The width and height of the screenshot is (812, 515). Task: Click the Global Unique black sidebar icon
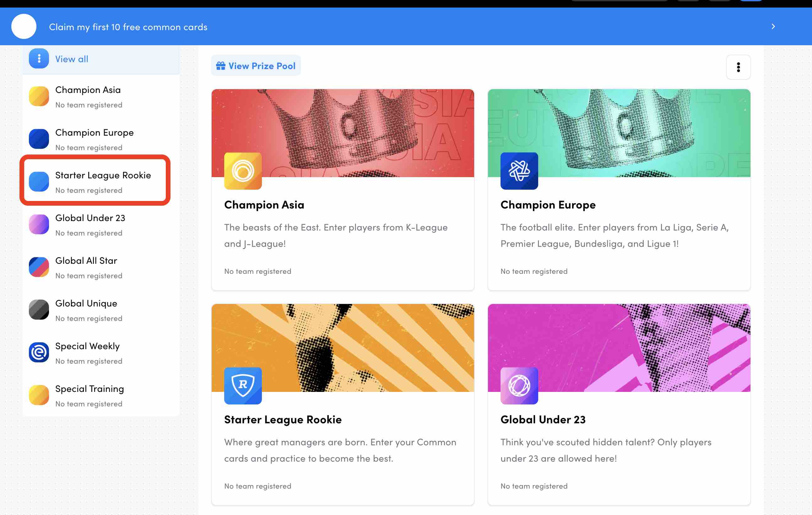(39, 310)
